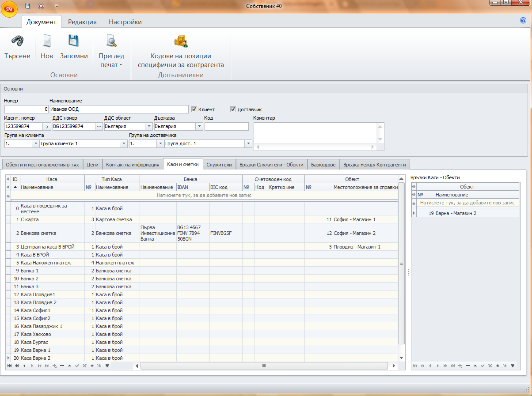Viewport: 532px width, 396px height.
Task: Open filter funnel in Каси и сметки navigator
Action: tap(107, 366)
